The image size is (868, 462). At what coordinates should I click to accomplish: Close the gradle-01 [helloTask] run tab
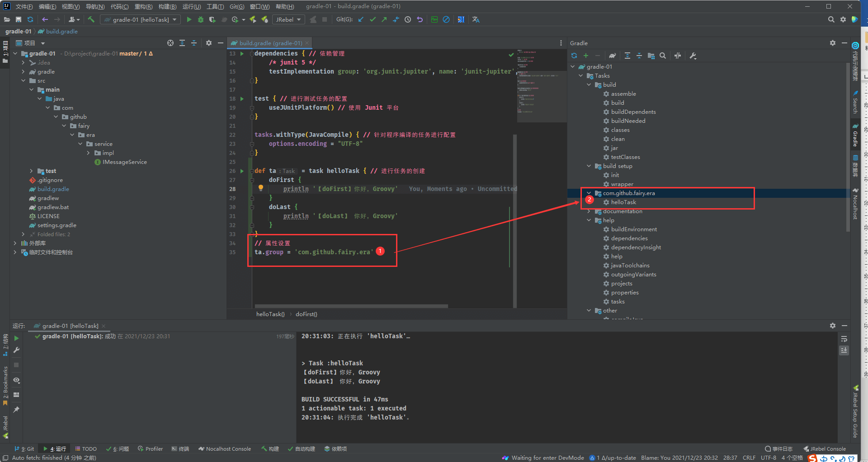coord(104,326)
